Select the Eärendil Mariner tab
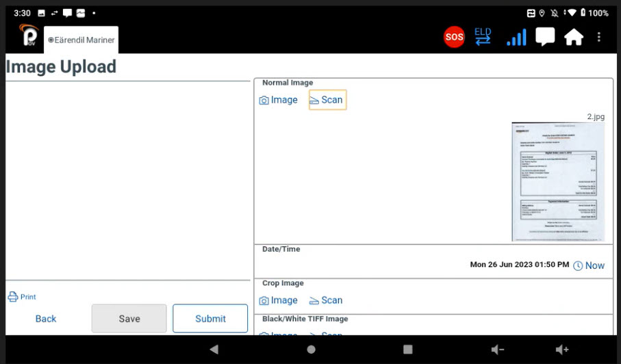The height and width of the screenshot is (364, 621). click(x=81, y=40)
